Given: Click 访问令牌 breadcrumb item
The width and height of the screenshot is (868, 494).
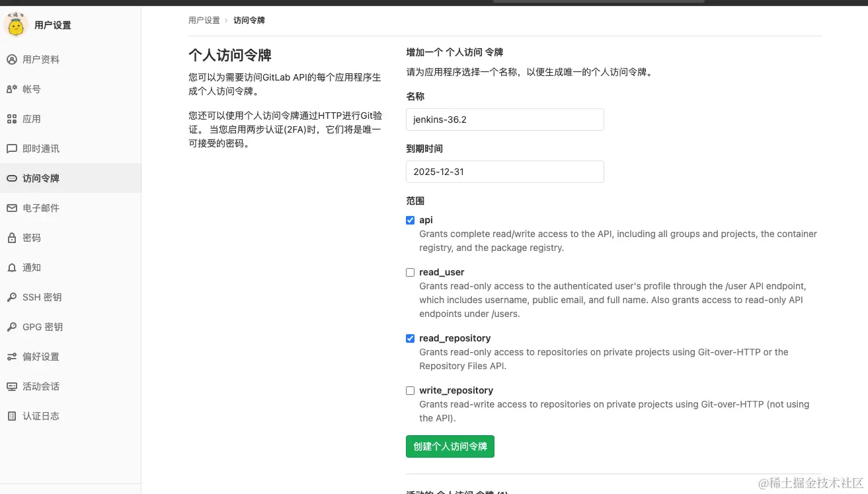Looking at the screenshot, I should [249, 20].
